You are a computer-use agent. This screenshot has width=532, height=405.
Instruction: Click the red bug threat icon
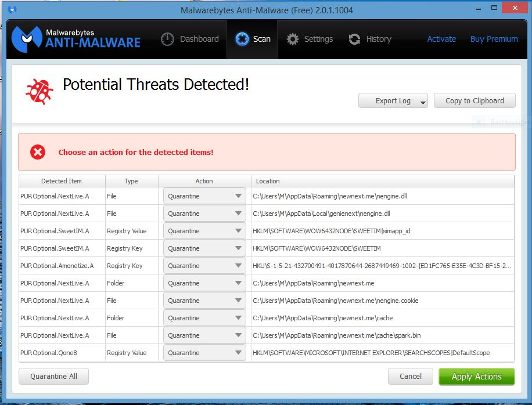39,92
